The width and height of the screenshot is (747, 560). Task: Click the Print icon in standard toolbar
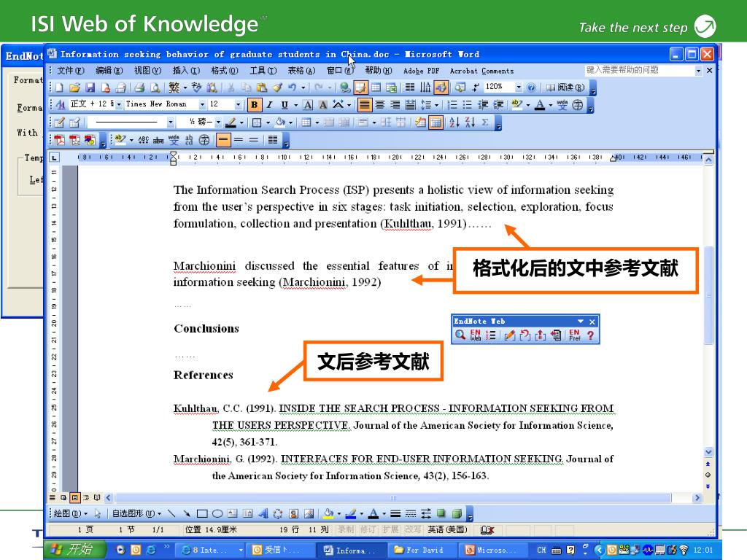pyautogui.click(x=139, y=87)
